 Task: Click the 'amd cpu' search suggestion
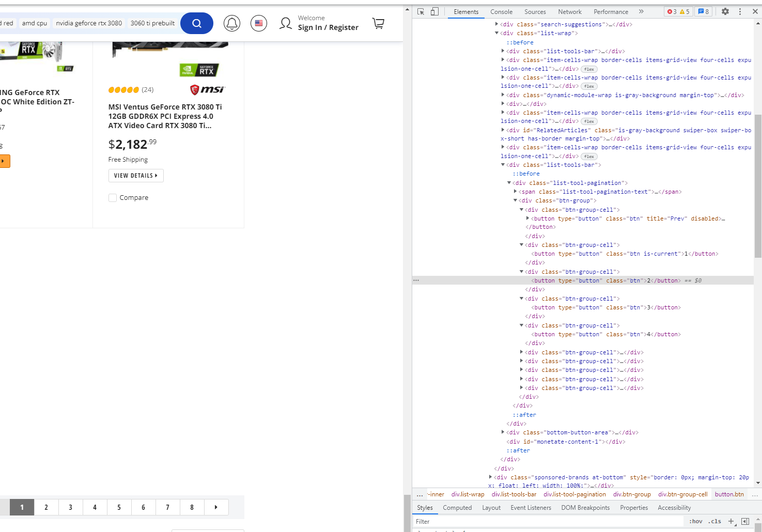coord(35,23)
